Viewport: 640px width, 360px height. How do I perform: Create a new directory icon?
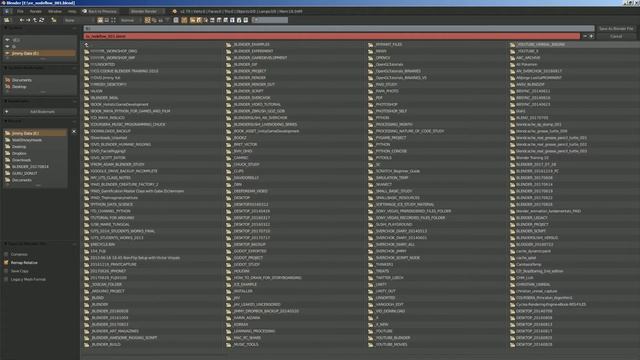pos(53,20)
